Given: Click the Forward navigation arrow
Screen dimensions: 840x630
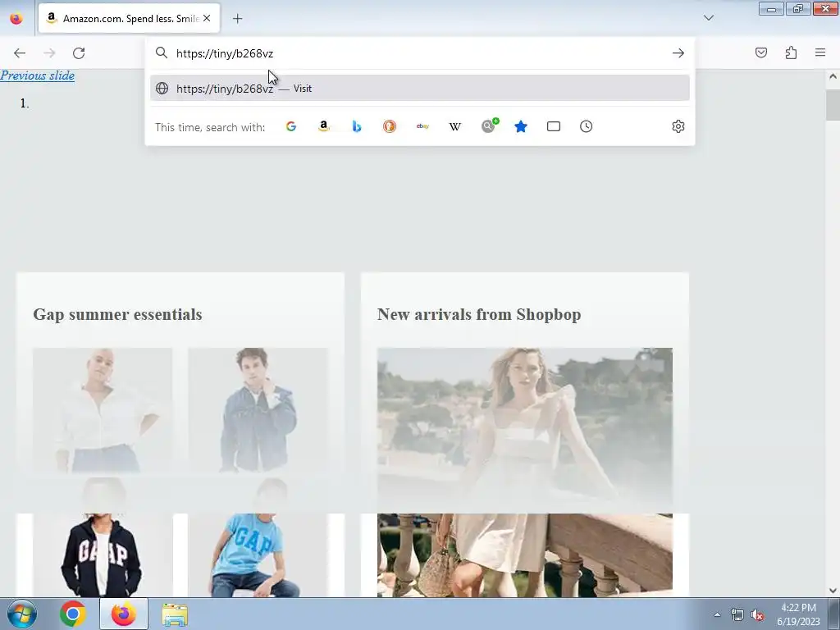Looking at the screenshot, I should [x=49, y=53].
